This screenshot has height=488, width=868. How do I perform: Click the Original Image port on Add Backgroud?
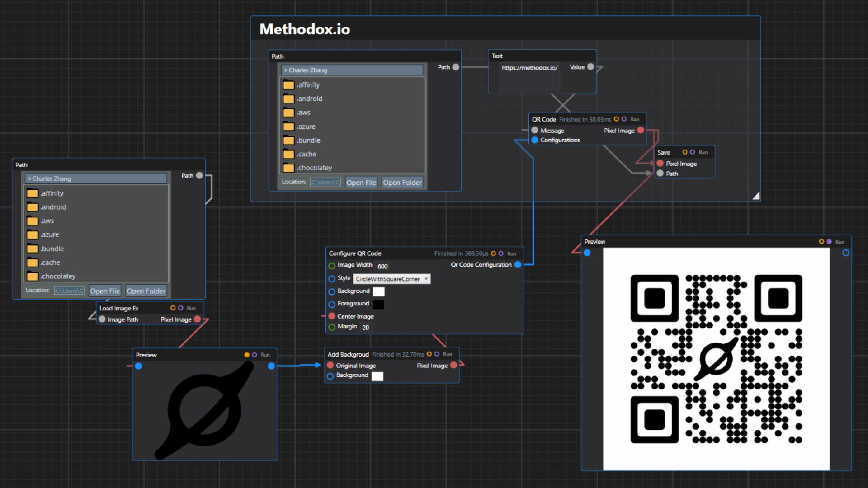pos(330,366)
